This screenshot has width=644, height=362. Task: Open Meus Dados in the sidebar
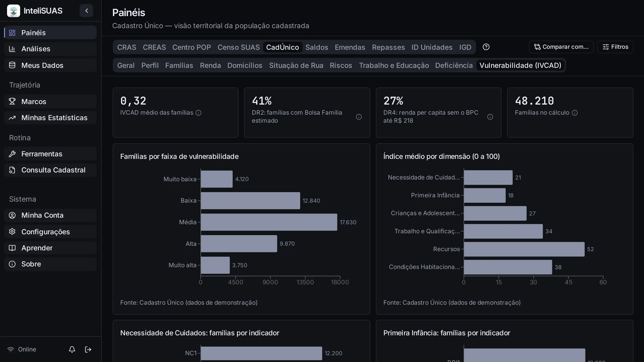pos(50,65)
